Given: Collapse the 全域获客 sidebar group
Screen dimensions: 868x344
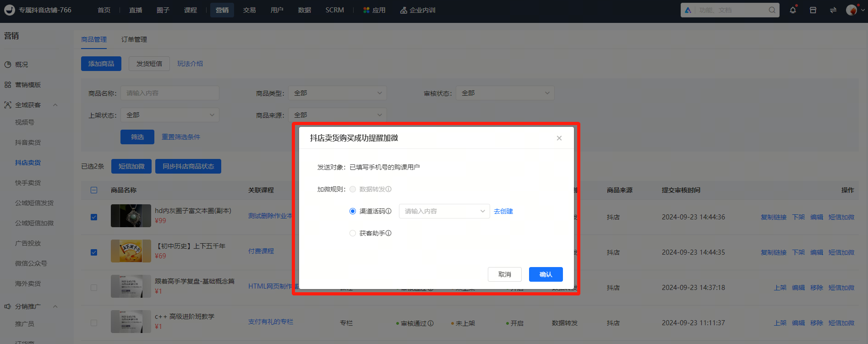Looking at the screenshot, I should [x=55, y=105].
